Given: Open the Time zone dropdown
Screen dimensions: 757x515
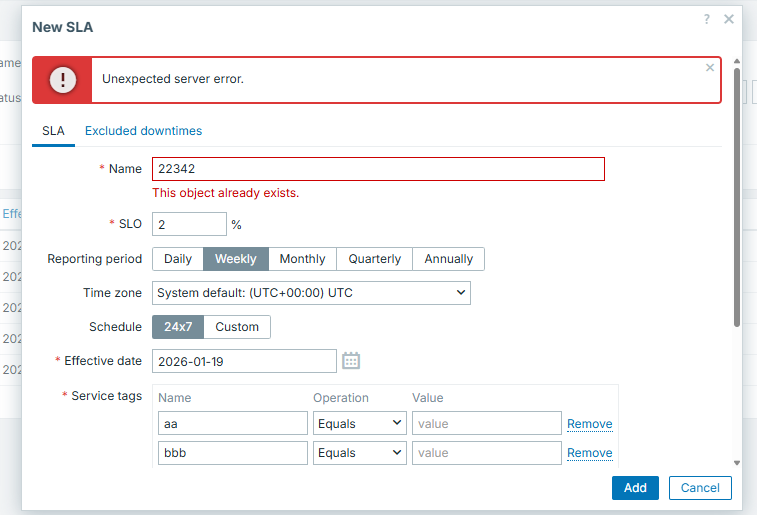Looking at the screenshot, I should tap(311, 293).
